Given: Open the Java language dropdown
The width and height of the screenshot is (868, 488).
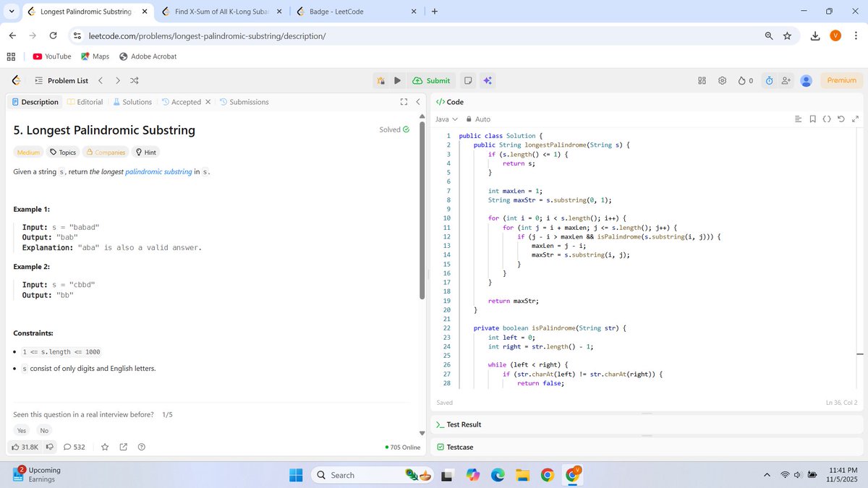Looking at the screenshot, I should 446,119.
